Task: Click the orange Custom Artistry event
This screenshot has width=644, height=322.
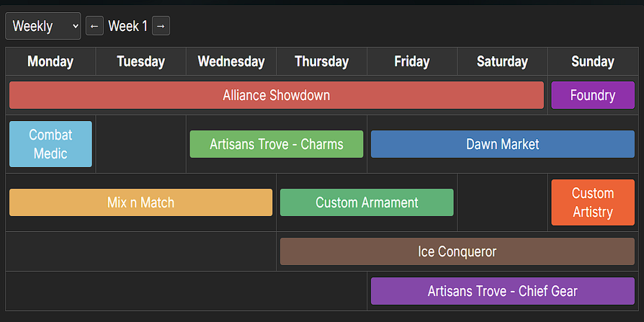Action: tap(592, 202)
